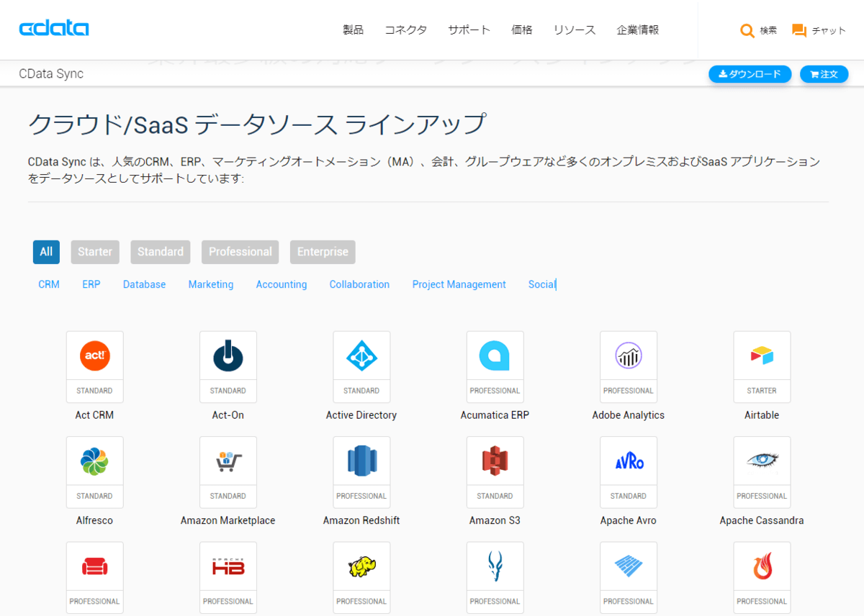Open the Amazon S3 connector icon
This screenshot has width=864, height=616.
point(495,461)
